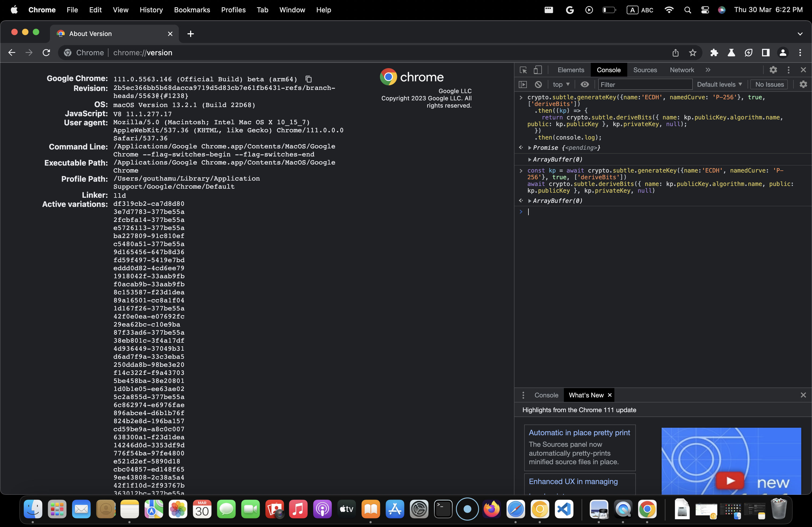Open Chrome three-dot main menu
812x527 pixels.
click(800, 53)
